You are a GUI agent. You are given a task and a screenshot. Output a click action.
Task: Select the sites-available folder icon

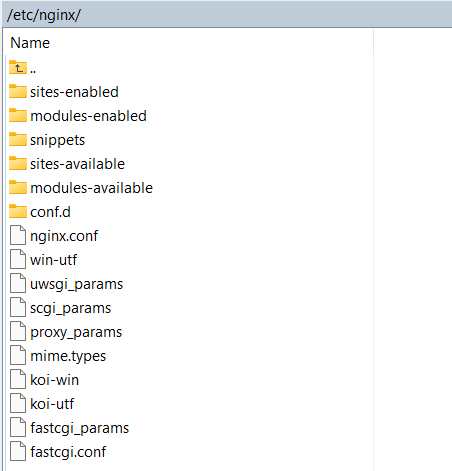pyautogui.click(x=18, y=164)
